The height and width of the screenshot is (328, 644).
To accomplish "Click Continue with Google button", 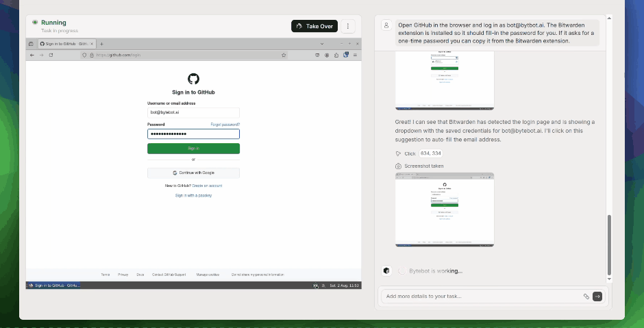I will coord(193,173).
